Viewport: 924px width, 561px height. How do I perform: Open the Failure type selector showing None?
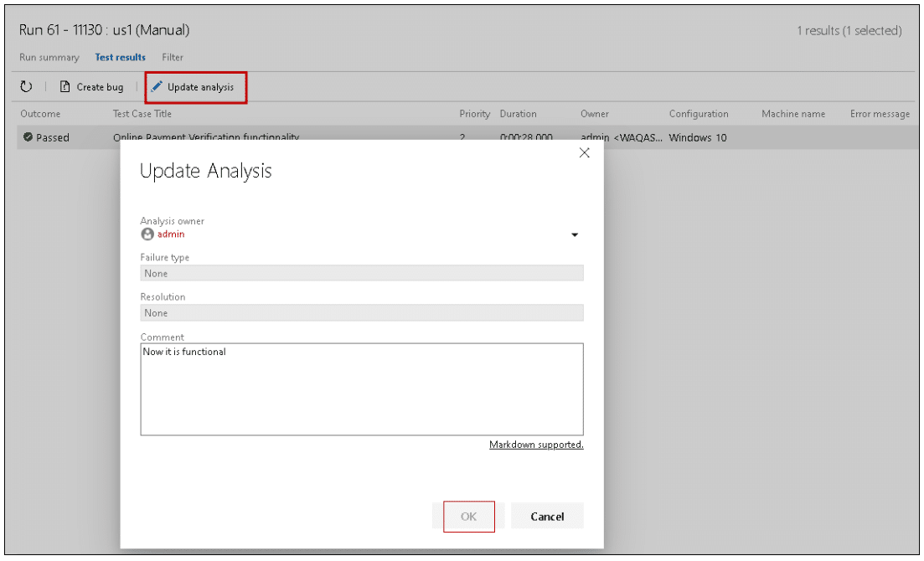click(x=362, y=273)
